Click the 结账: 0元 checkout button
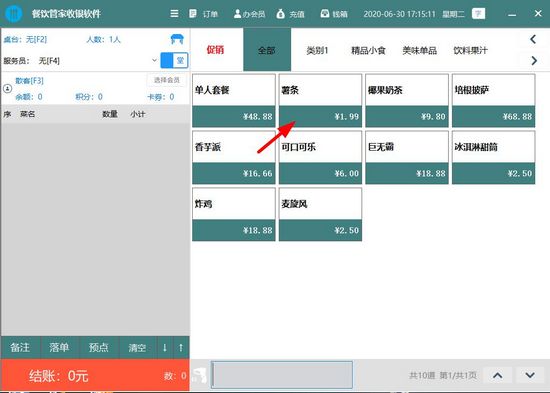The height and width of the screenshot is (393, 550). click(95, 375)
